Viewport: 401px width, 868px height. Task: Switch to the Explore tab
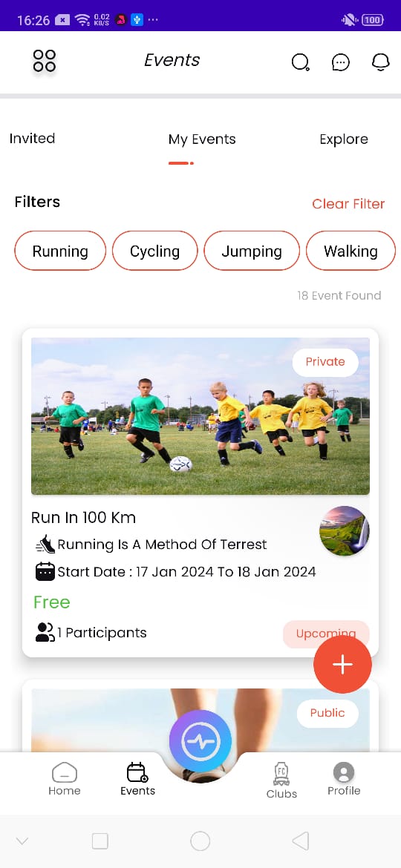[x=343, y=139]
